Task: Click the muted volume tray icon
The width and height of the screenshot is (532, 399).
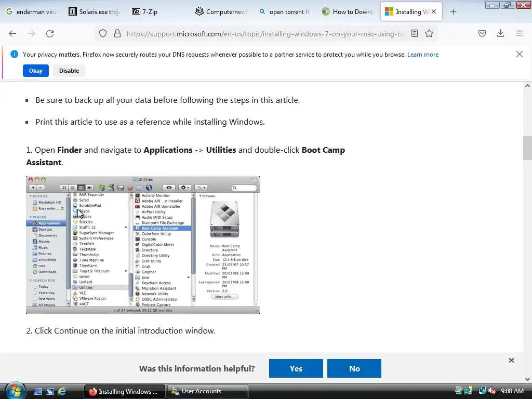Action: coord(493,391)
